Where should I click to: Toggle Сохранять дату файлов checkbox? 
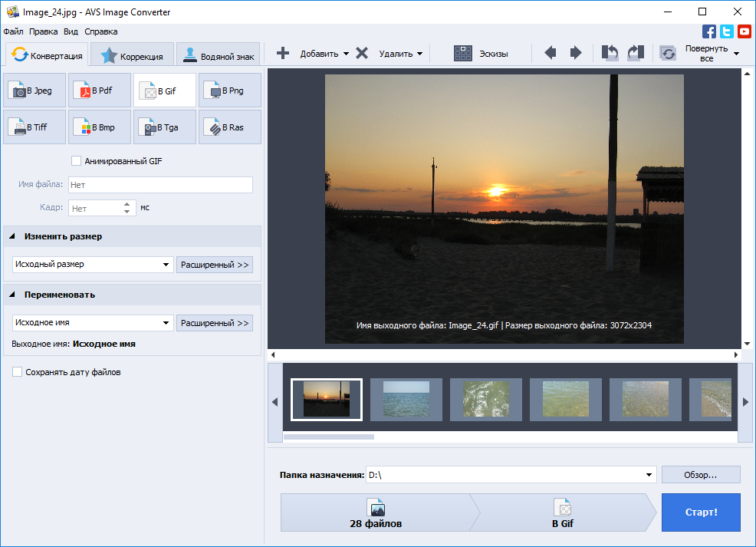pos(18,372)
